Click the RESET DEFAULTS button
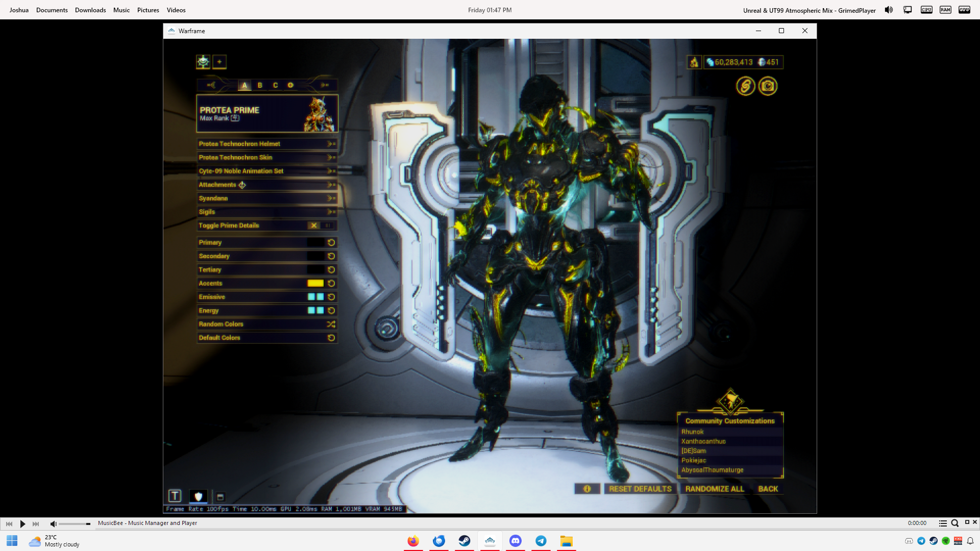Image resolution: width=980 pixels, height=551 pixels. (x=641, y=489)
